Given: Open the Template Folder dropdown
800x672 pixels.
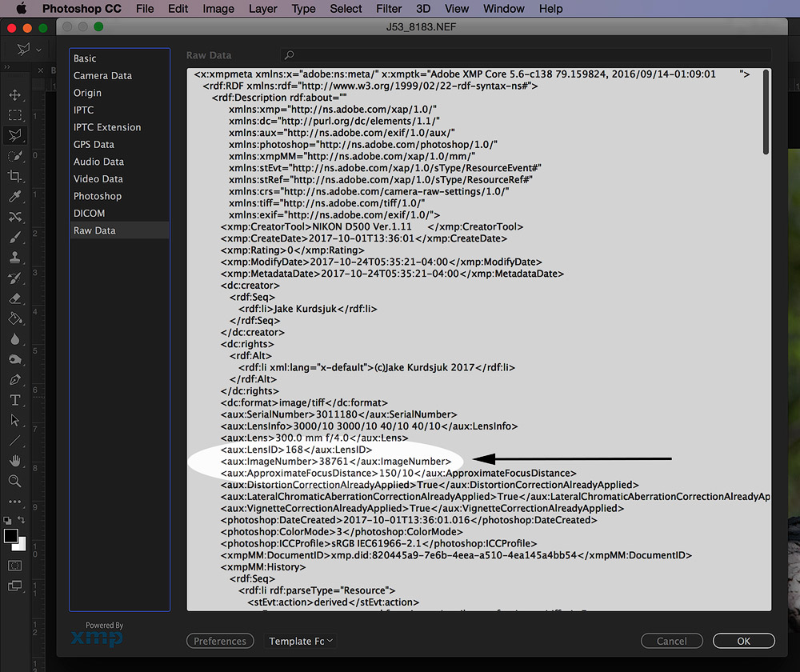Looking at the screenshot, I should [301, 641].
